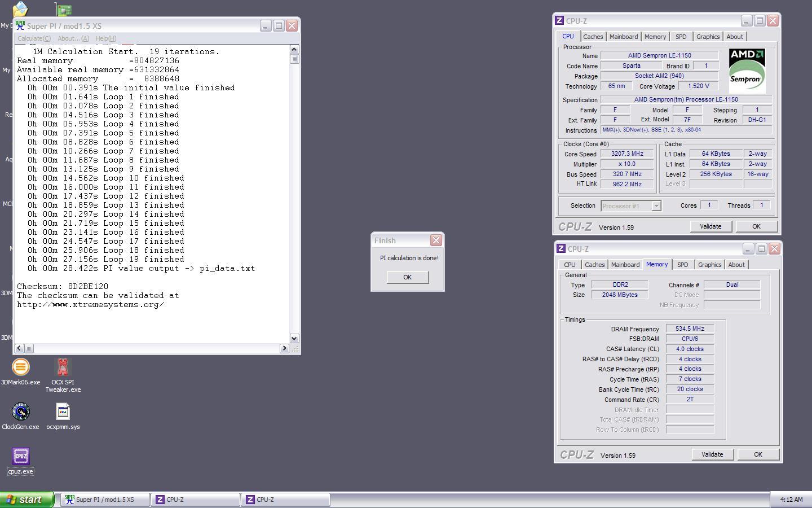This screenshot has width=812, height=508.
Task: Open Help menu in Super PI
Action: (x=106, y=38)
